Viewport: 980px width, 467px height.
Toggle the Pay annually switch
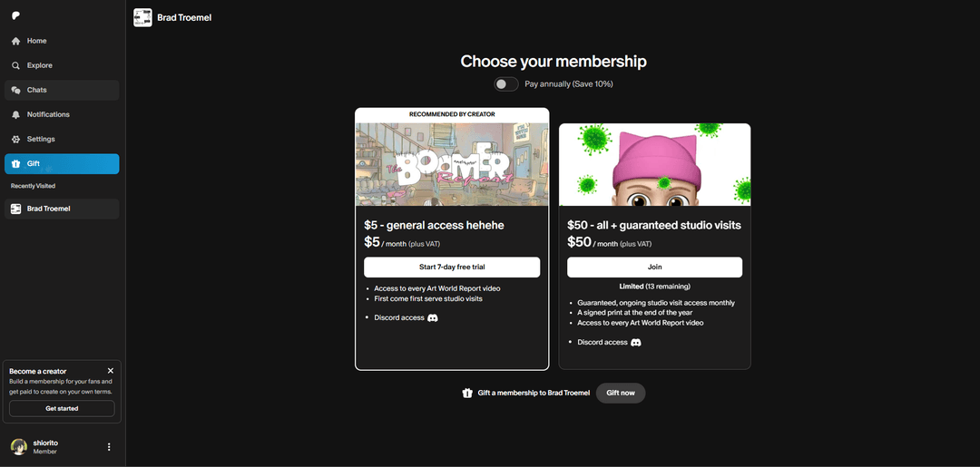tap(506, 84)
